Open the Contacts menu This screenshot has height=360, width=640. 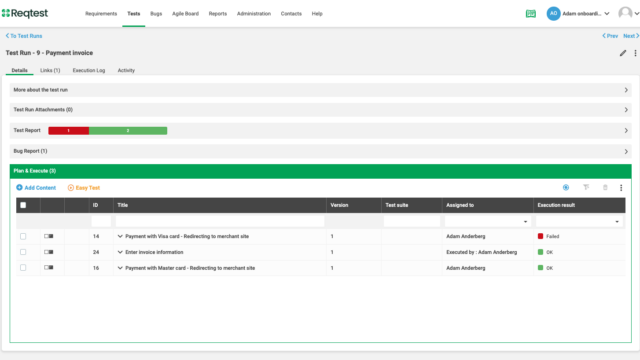(x=291, y=14)
